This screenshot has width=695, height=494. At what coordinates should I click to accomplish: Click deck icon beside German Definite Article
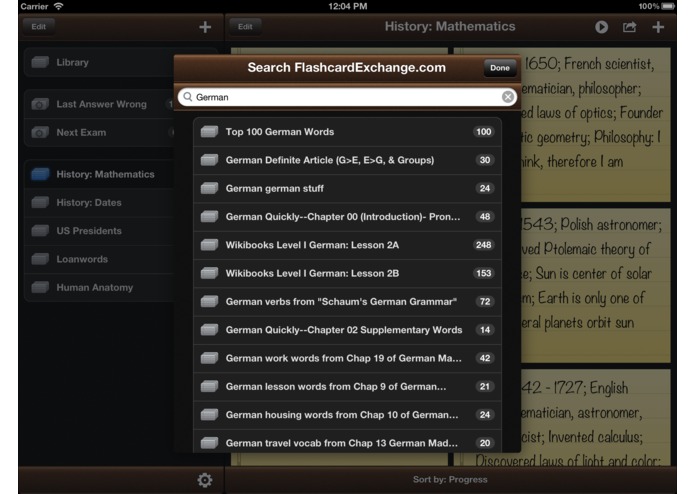click(209, 160)
